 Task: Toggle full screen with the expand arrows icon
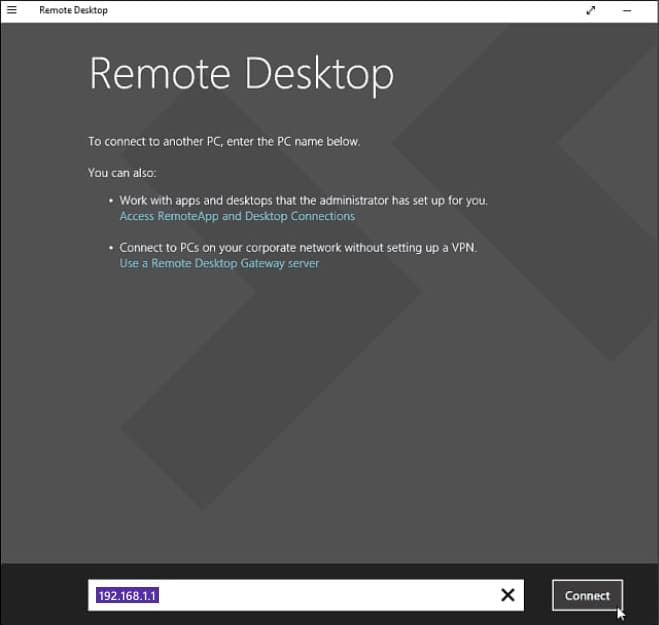point(590,10)
